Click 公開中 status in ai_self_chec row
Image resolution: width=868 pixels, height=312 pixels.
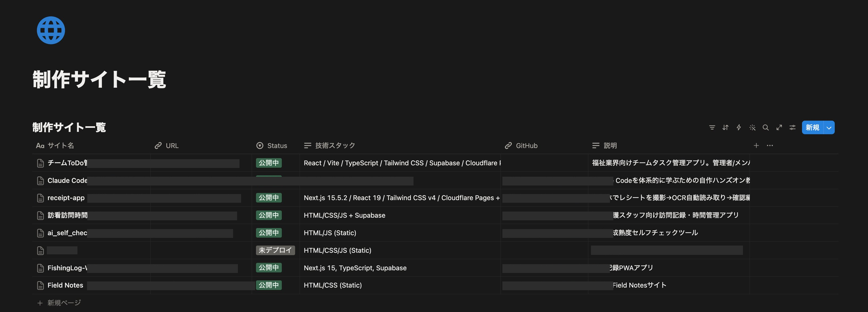pos(268,233)
